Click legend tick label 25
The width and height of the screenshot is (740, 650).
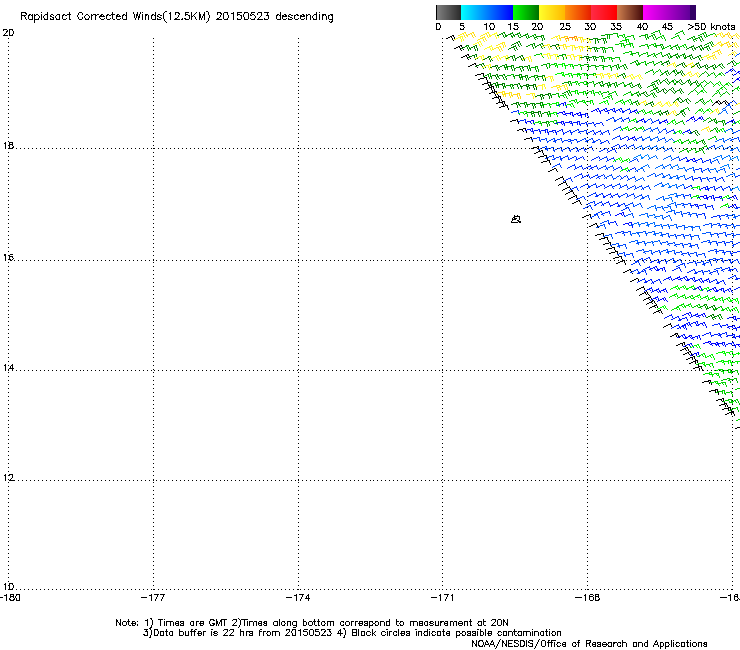click(564, 27)
